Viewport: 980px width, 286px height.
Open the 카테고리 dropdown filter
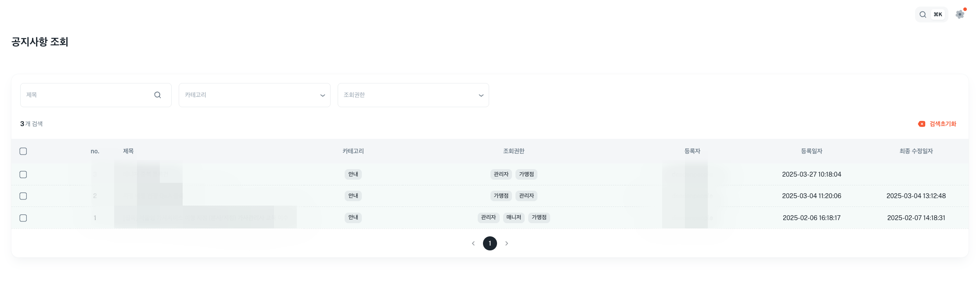(254, 95)
